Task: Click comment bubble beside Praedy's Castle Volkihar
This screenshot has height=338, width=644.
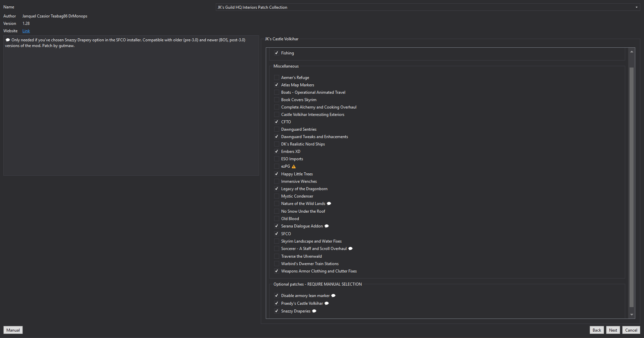Action: pos(327,303)
